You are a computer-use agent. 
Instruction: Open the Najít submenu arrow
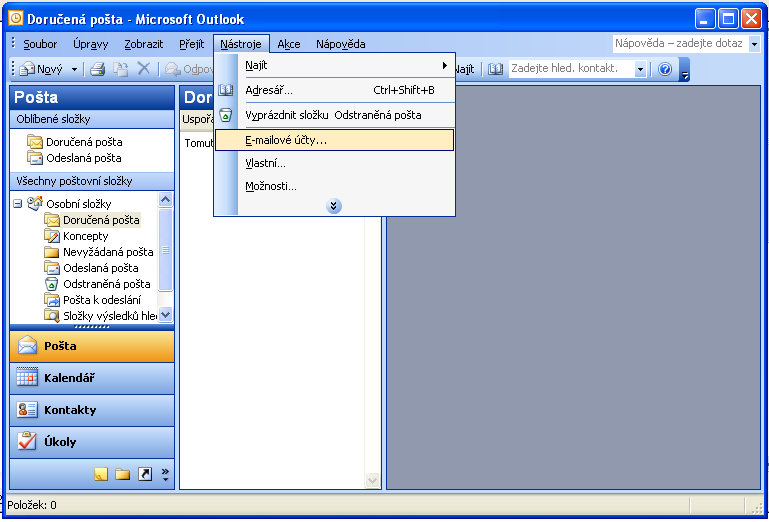pos(445,65)
